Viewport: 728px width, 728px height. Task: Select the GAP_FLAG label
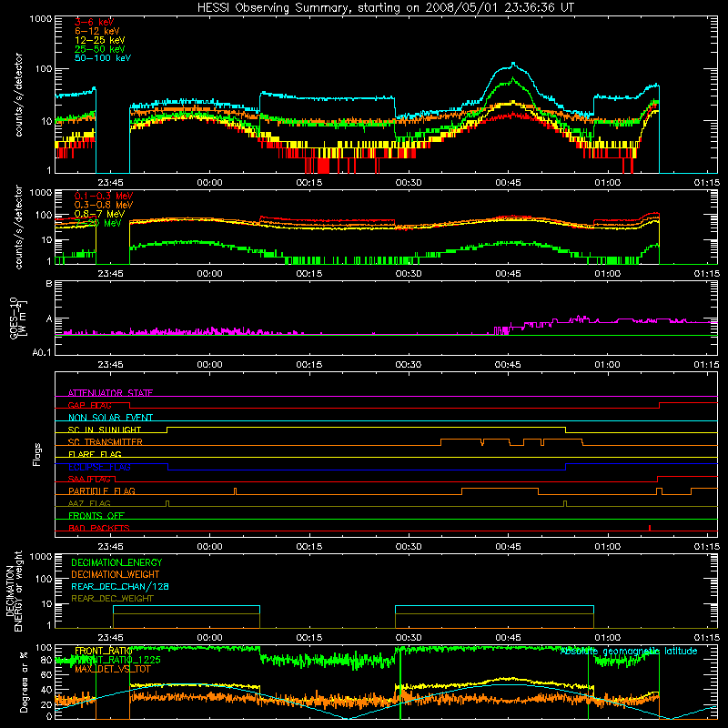[x=89, y=405]
